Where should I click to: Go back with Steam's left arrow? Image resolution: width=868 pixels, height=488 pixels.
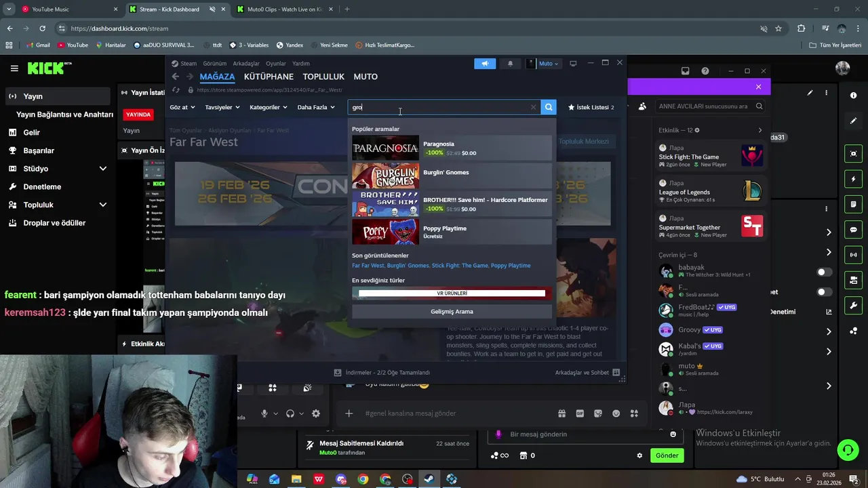[176, 77]
